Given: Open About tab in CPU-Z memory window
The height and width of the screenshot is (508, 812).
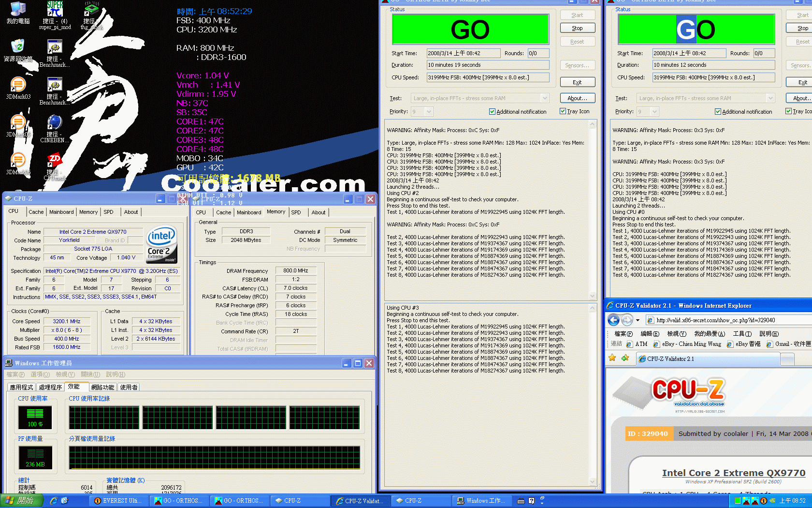Looking at the screenshot, I should (x=318, y=212).
